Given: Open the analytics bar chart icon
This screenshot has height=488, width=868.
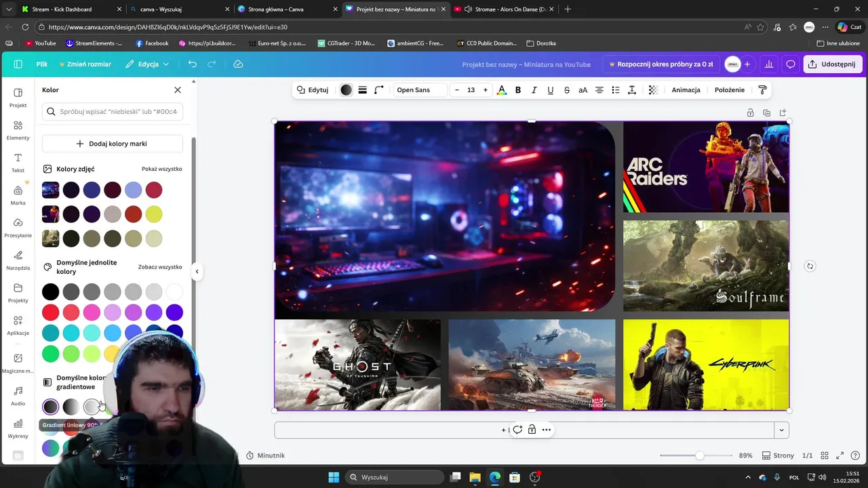Looking at the screenshot, I should coord(769,64).
